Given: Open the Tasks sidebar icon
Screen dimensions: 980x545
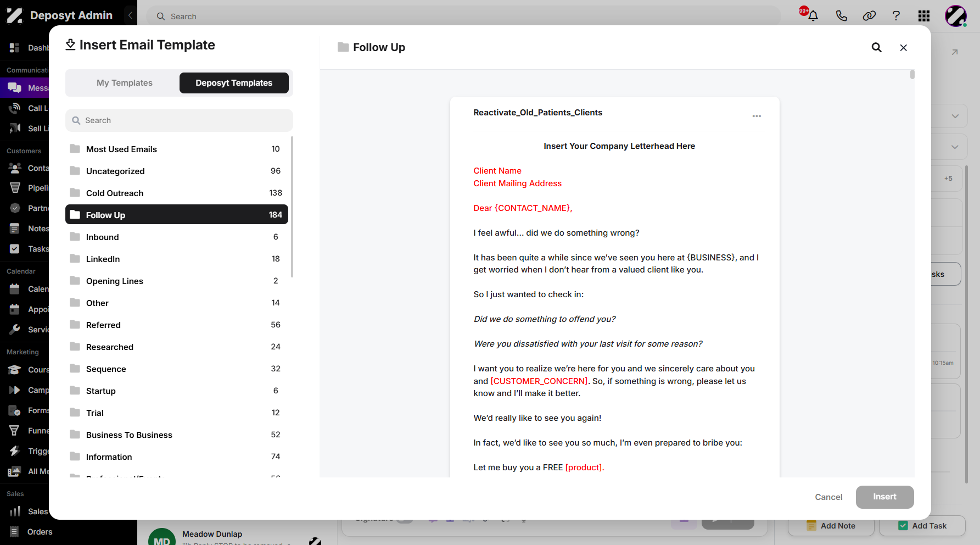Looking at the screenshot, I should tap(15, 249).
